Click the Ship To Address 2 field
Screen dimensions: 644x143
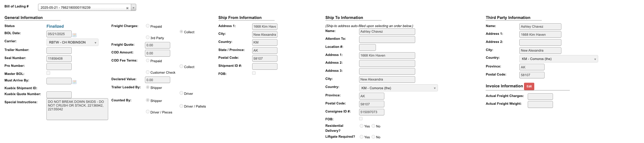point(387,63)
